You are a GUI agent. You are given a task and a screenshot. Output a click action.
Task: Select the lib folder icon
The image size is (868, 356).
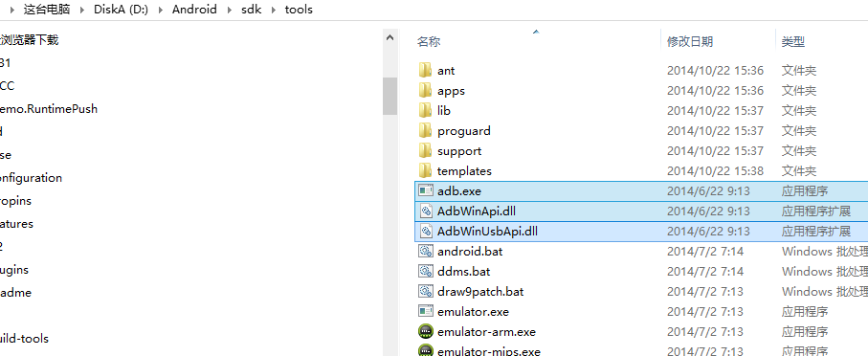click(425, 110)
